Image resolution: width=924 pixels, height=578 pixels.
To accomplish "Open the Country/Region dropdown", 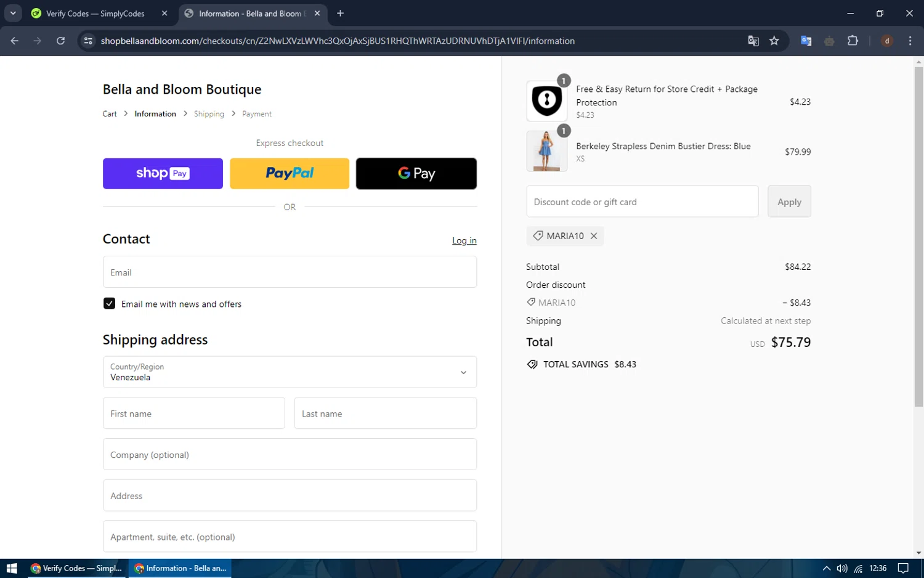I will click(x=290, y=372).
